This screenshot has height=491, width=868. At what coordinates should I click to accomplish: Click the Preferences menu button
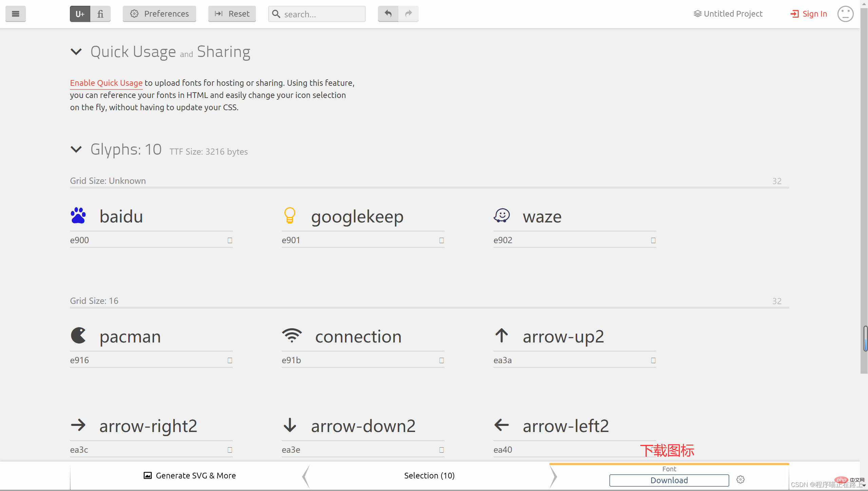[159, 13]
